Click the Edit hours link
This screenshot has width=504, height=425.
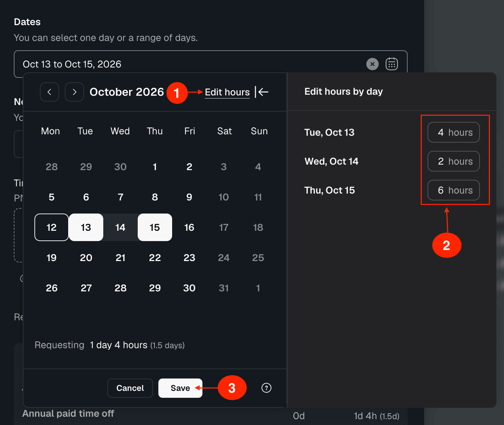(227, 92)
